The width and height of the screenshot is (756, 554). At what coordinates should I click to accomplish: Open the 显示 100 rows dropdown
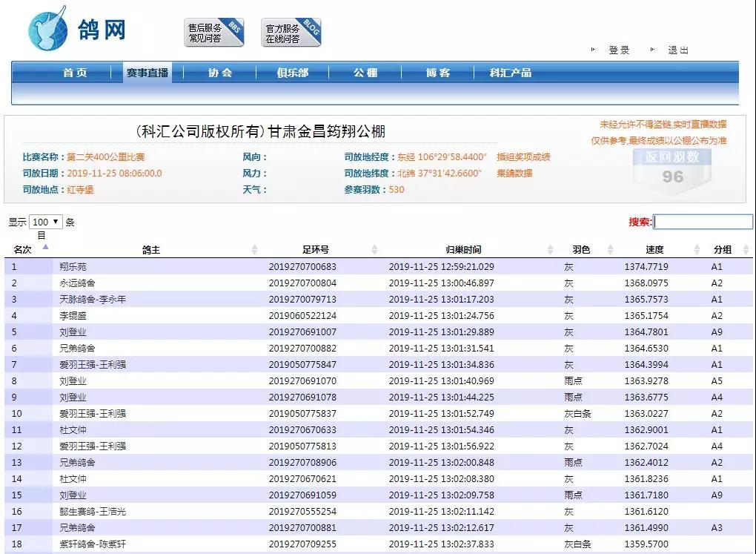[46, 222]
